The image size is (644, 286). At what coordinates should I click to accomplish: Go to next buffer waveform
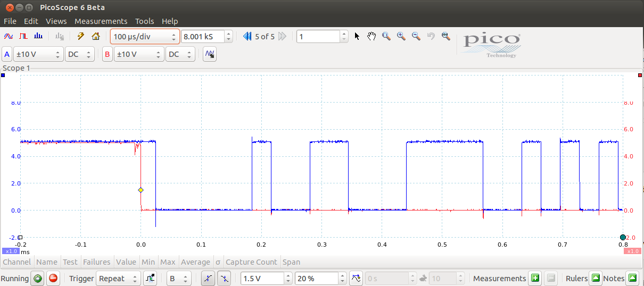(283, 36)
